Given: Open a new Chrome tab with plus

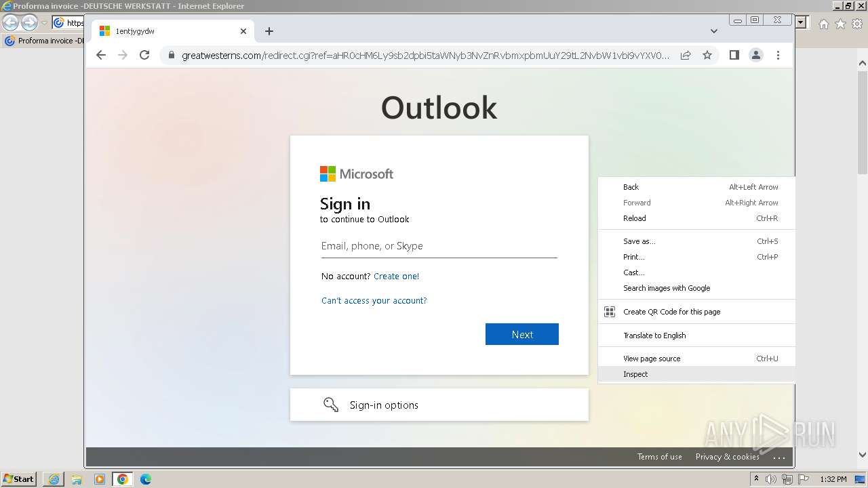Looking at the screenshot, I should point(269,31).
